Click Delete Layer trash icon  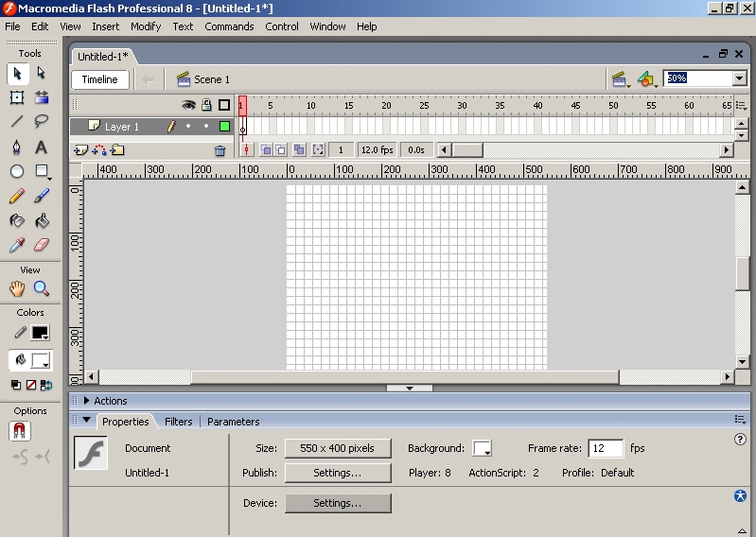220,150
